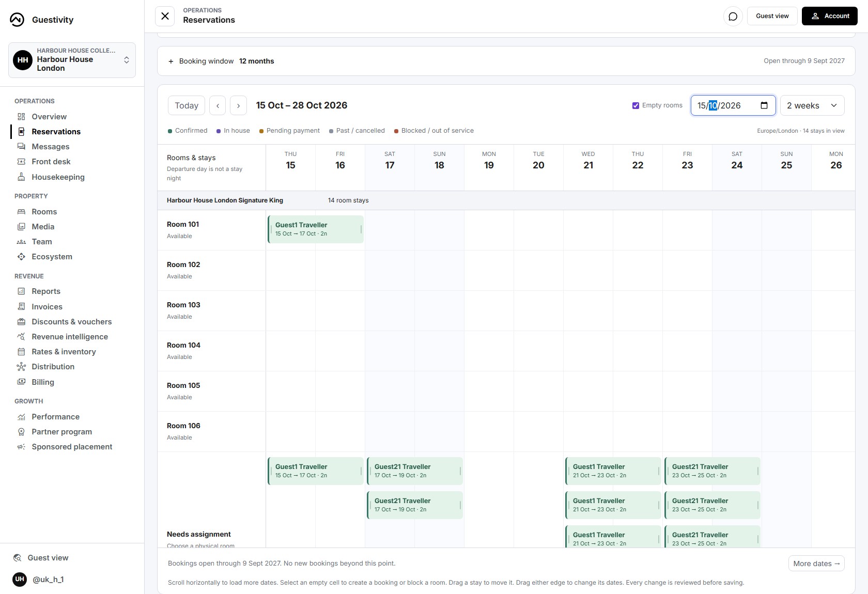Click the Revenue intelligence icon

click(21, 337)
